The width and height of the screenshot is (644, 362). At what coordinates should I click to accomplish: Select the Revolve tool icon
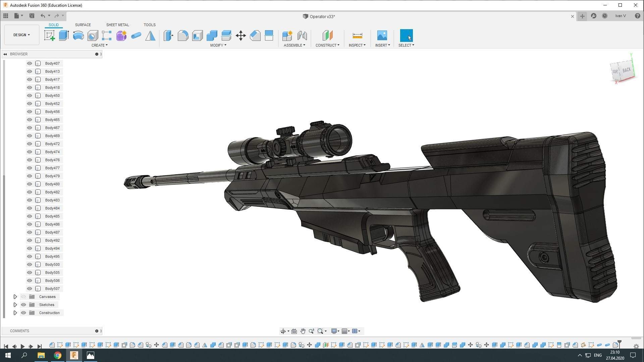pyautogui.click(x=78, y=36)
